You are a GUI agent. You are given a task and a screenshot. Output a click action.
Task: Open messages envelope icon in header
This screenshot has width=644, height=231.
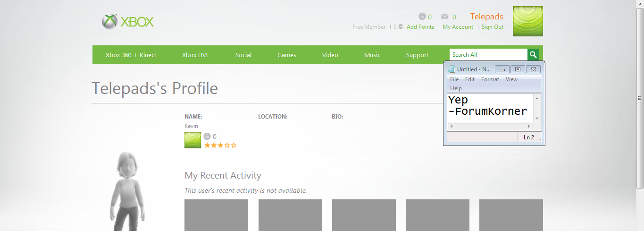click(x=445, y=17)
